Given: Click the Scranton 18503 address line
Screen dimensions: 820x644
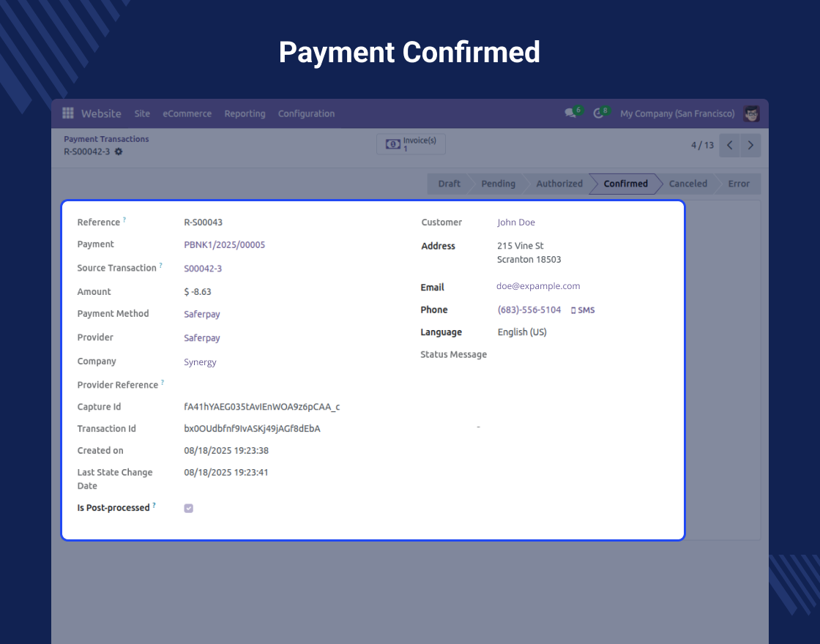Looking at the screenshot, I should (x=529, y=259).
